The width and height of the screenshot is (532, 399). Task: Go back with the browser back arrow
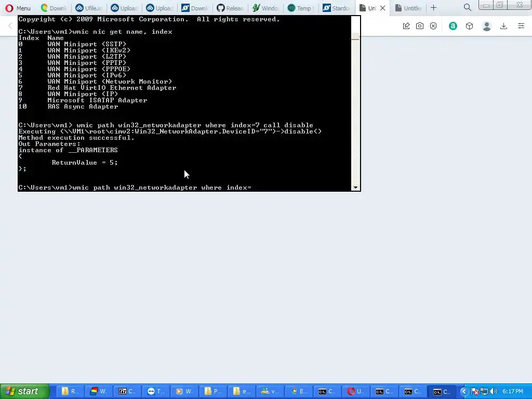(10, 26)
